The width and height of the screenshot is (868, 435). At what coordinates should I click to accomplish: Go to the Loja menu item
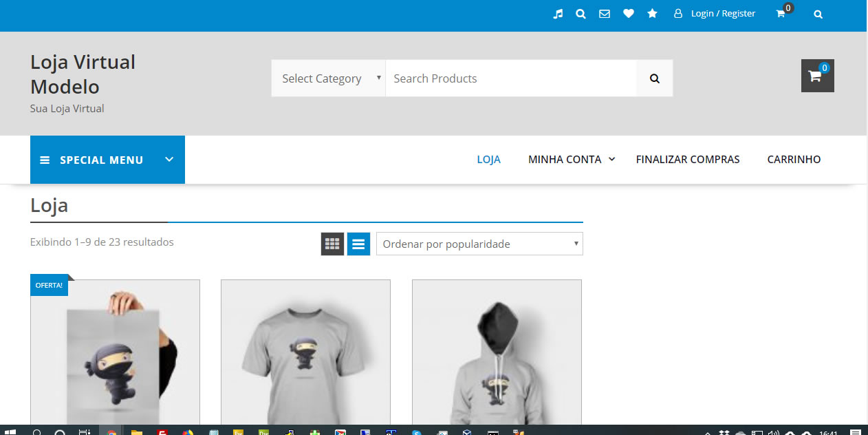[x=489, y=160]
